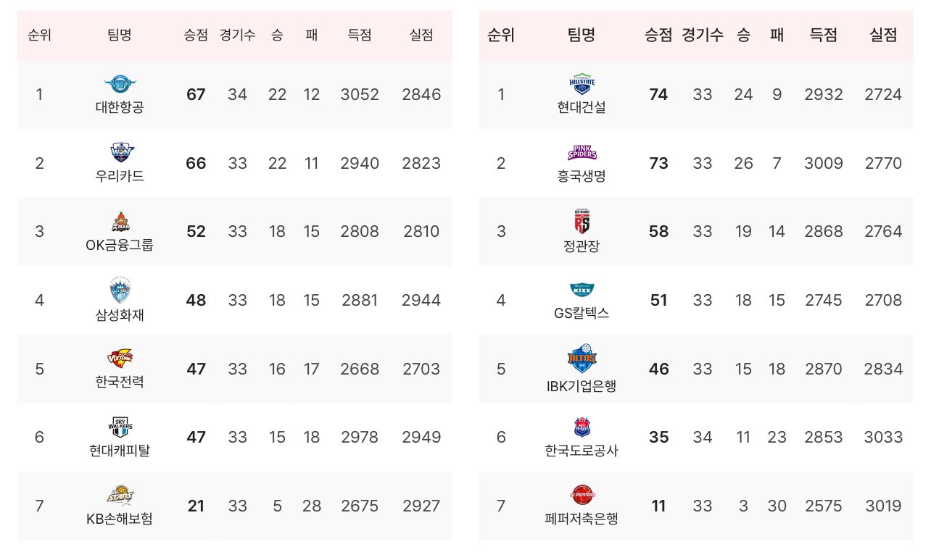
Task: Open the 대한항공 team name link
Action: [x=120, y=107]
